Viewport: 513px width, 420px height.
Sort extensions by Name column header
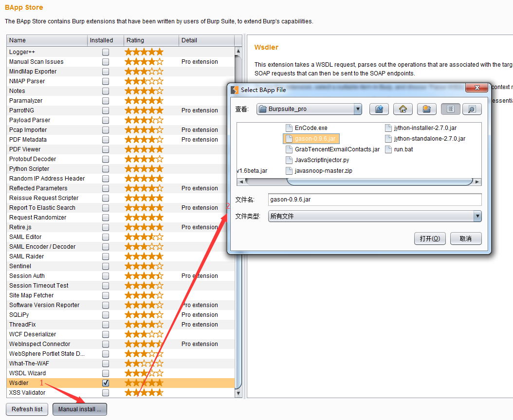(x=47, y=40)
